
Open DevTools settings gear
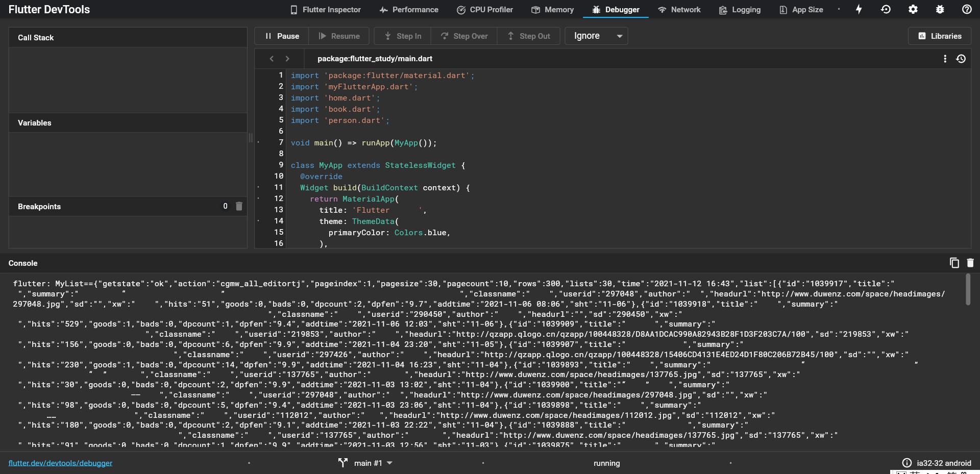click(913, 9)
